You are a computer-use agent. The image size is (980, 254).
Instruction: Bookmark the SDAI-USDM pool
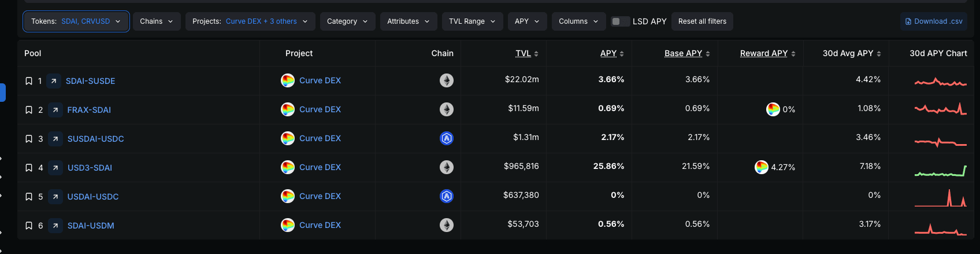pyautogui.click(x=29, y=226)
